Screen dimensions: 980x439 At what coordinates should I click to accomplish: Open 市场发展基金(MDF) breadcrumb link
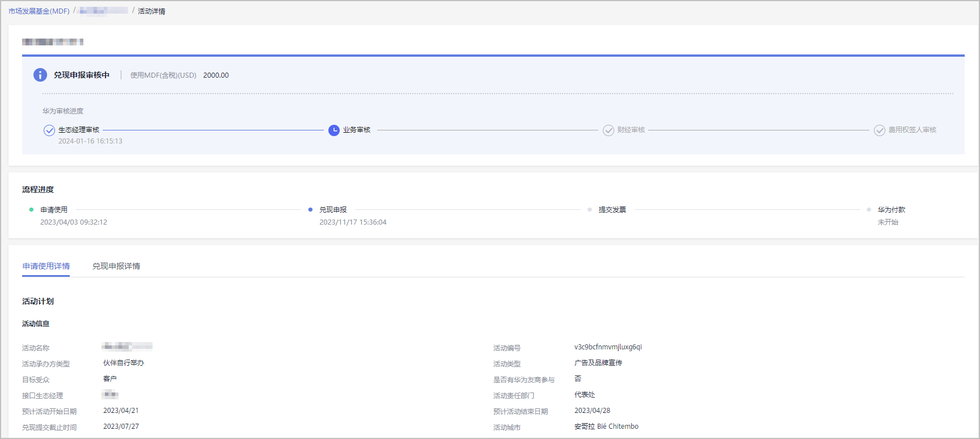point(39,11)
